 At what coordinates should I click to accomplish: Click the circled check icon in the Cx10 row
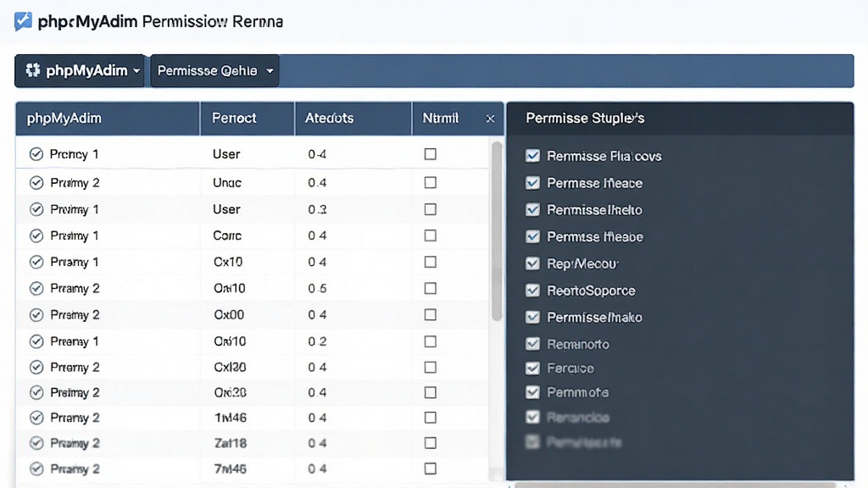[36, 262]
